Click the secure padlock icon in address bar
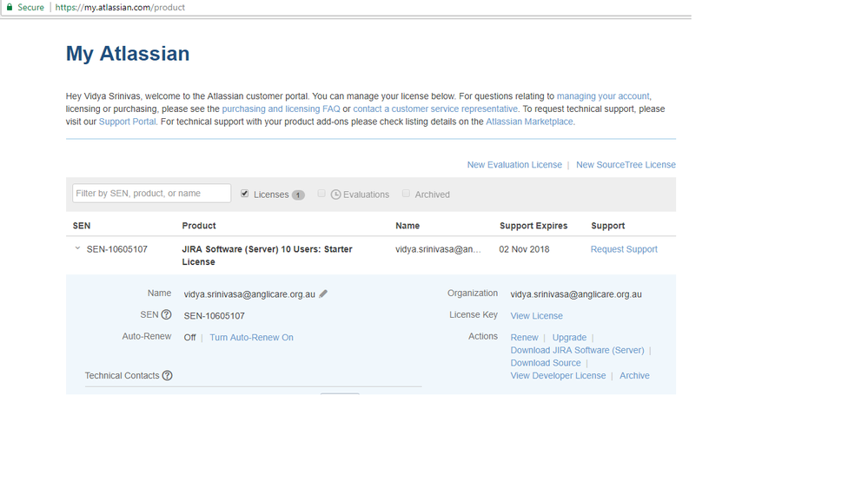Image resolution: width=868 pixels, height=488 pixels. 10,7
